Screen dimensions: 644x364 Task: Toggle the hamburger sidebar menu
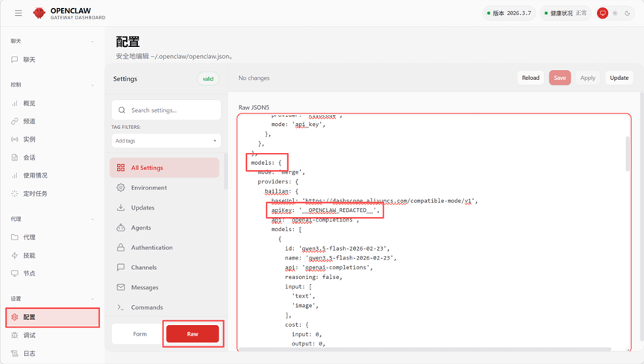18,13
